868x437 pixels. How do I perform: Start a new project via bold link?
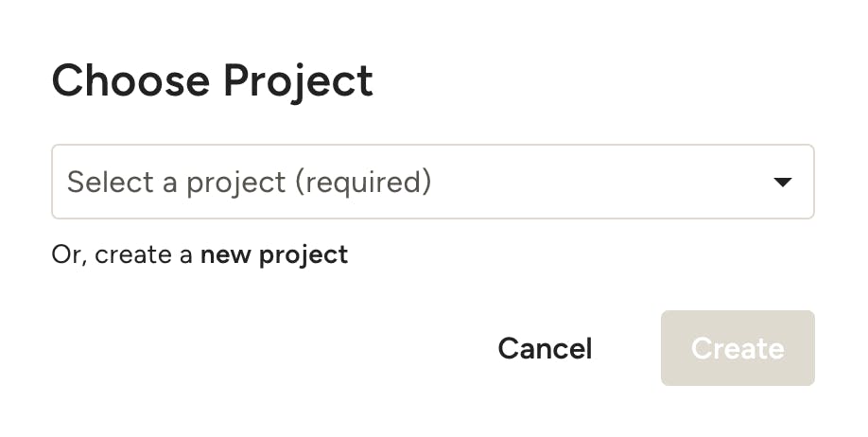274,254
